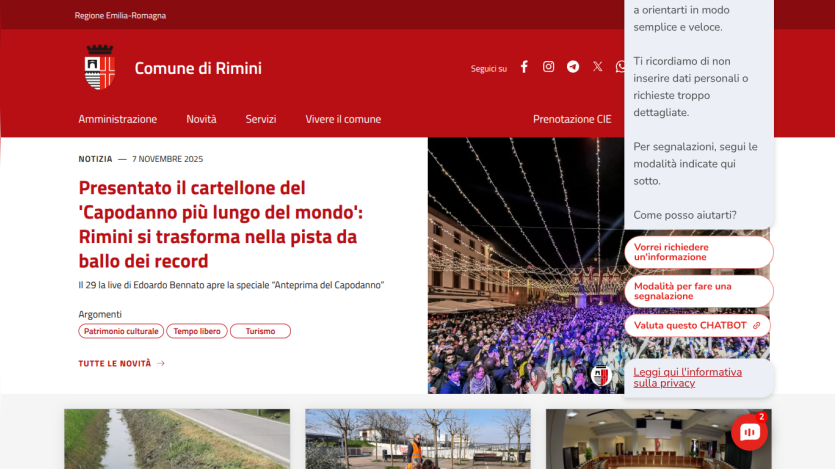Click the Comune di Rimini site title

coord(198,68)
